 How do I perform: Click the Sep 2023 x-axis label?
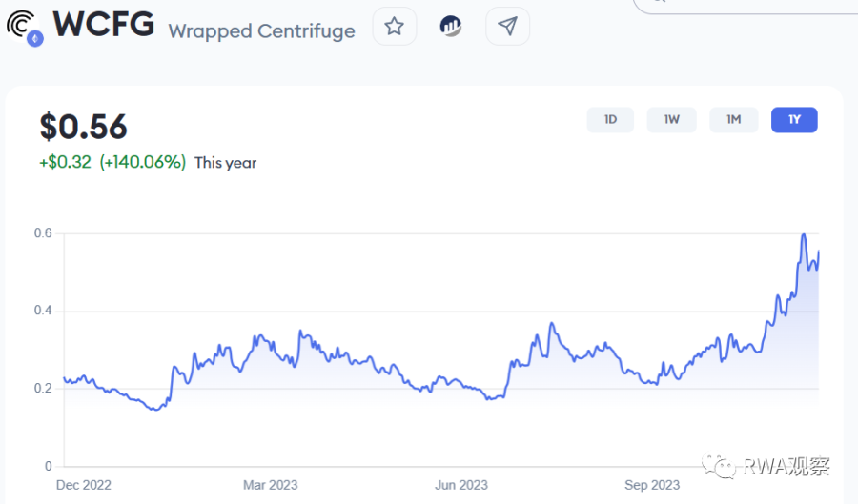click(652, 485)
